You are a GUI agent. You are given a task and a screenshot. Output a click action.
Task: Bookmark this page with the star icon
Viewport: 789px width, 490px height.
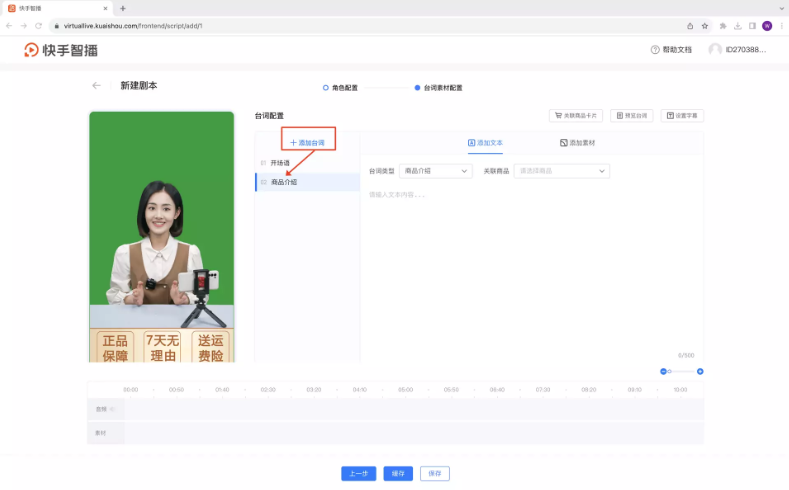click(704, 26)
